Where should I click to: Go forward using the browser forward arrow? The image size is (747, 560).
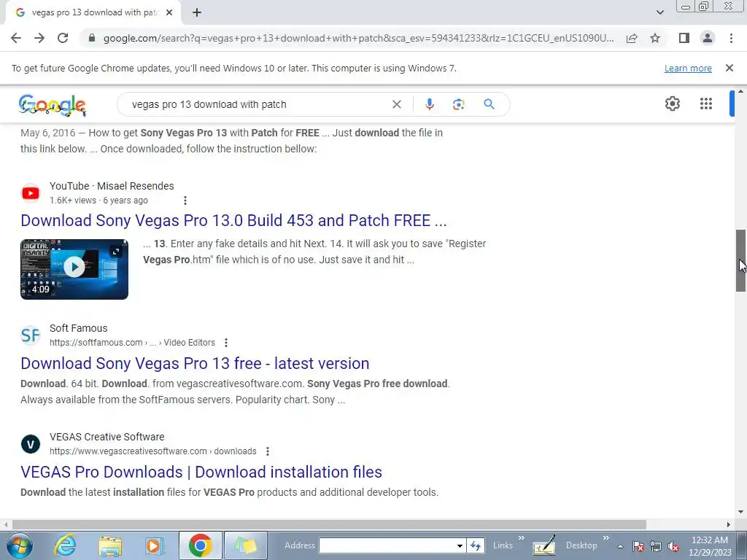click(39, 38)
